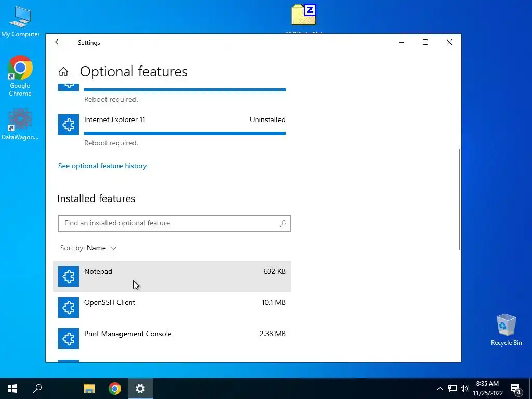The width and height of the screenshot is (532, 399).
Task: Open taskbar Search magnifier
Action: click(37, 389)
